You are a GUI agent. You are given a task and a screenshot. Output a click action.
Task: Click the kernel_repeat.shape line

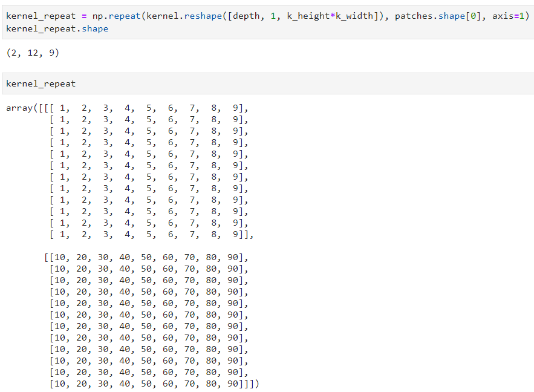(57, 28)
